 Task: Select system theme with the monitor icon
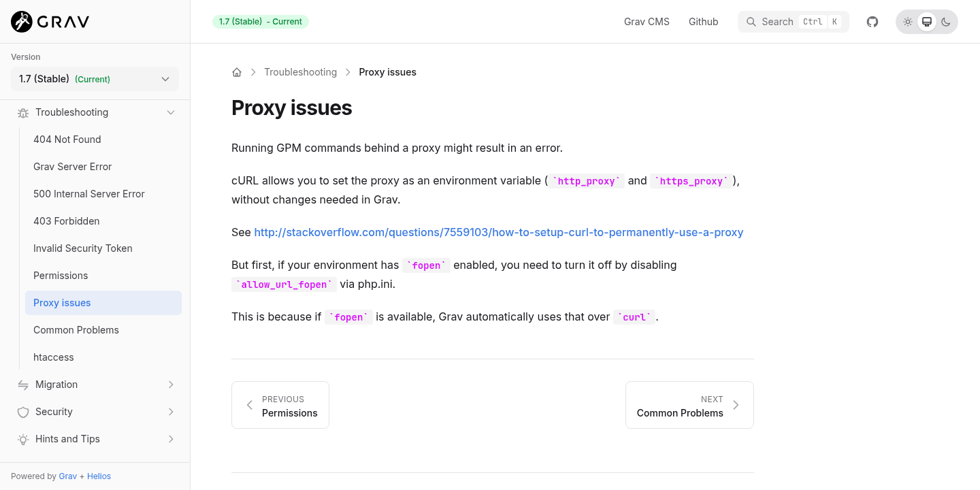pyautogui.click(x=927, y=21)
